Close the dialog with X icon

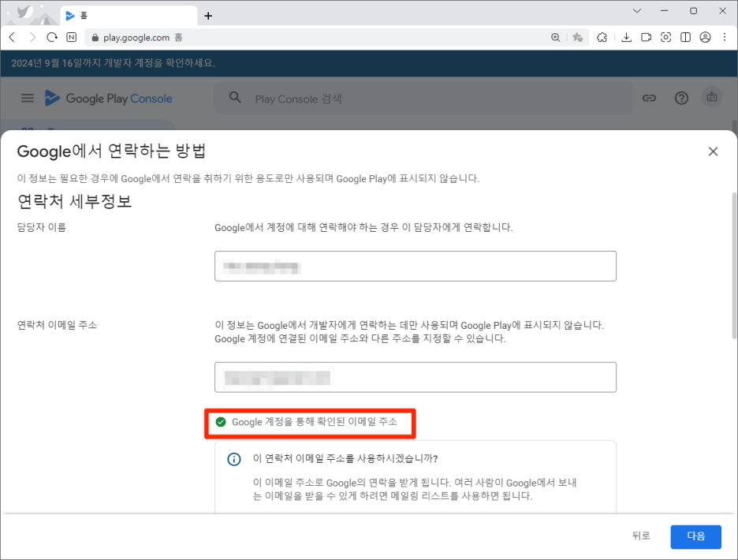pyautogui.click(x=713, y=151)
